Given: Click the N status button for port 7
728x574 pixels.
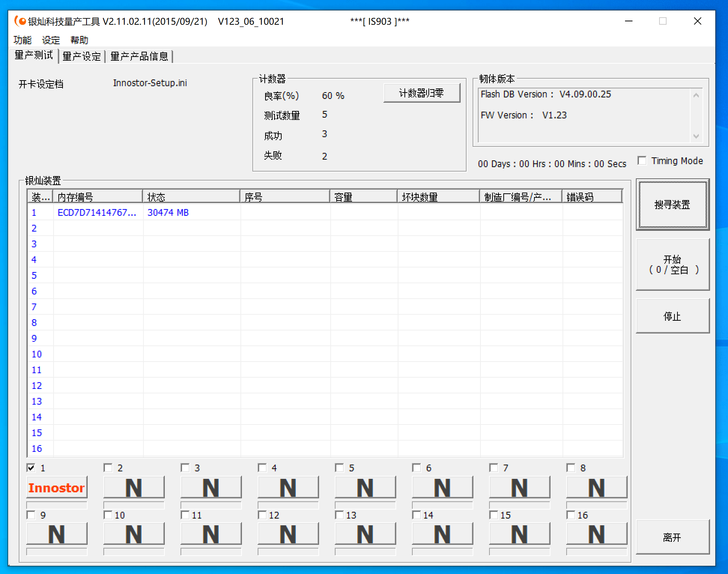Looking at the screenshot, I should (519, 487).
